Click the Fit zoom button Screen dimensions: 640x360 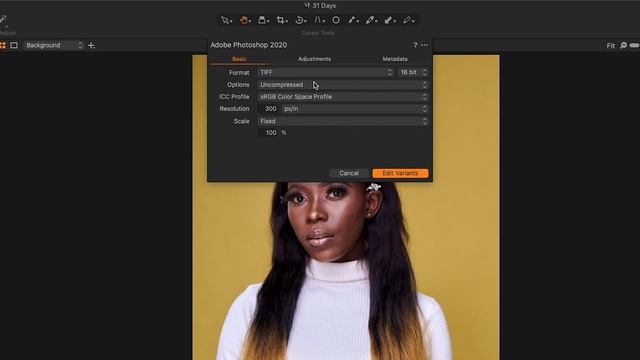click(611, 46)
